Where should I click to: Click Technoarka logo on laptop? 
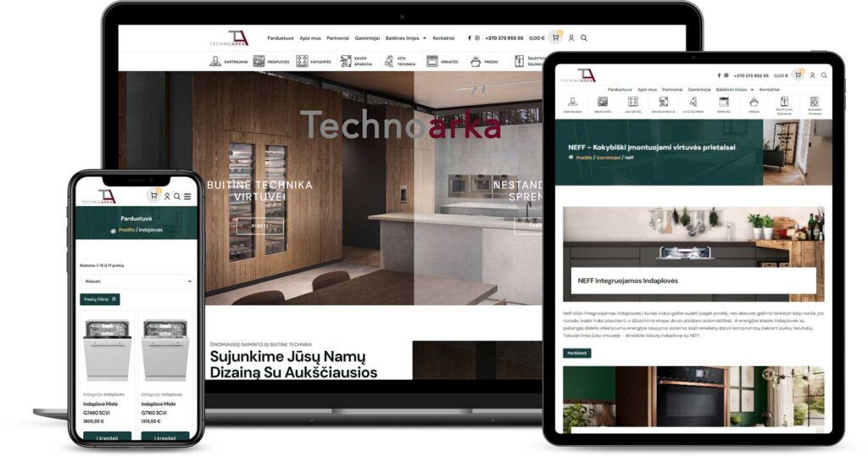click(229, 38)
